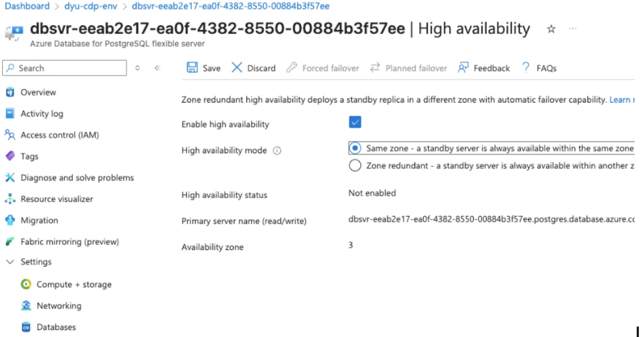Open Fabric mirroring (preview) page
Image resolution: width=644 pixels, height=337 pixels.
click(x=70, y=242)
